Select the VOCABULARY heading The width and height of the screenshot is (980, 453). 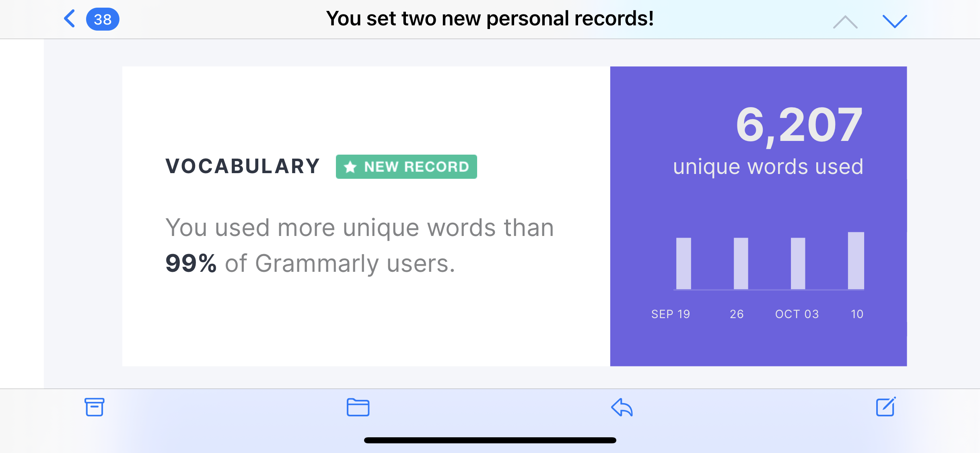(243, 166)
